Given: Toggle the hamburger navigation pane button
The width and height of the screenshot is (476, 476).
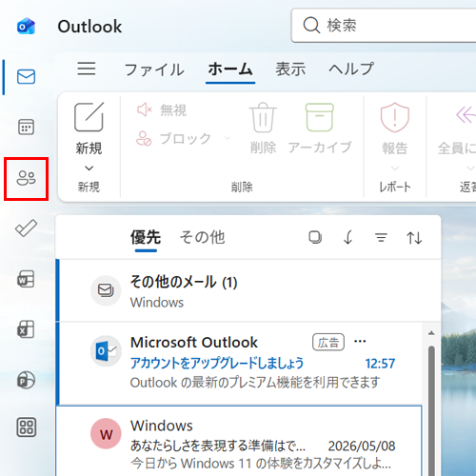Looking at the screenshot, I should pyautogui.click(x=87, y=69).
